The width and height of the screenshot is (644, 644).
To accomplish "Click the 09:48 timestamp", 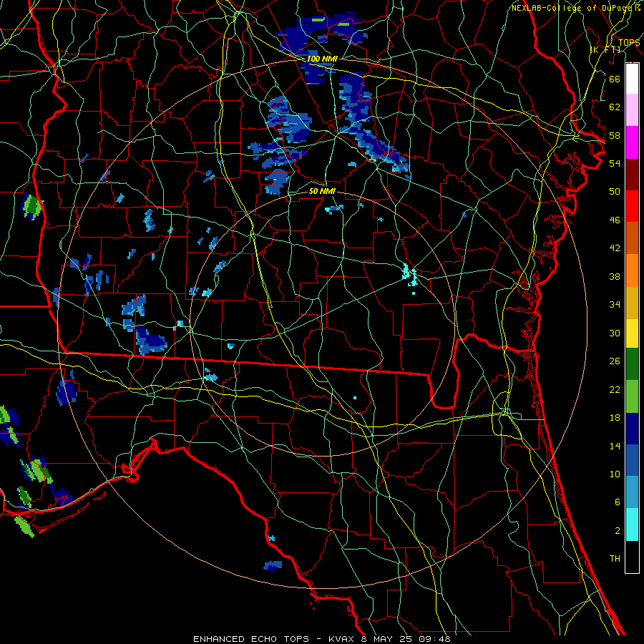I will tap(434, 639).
